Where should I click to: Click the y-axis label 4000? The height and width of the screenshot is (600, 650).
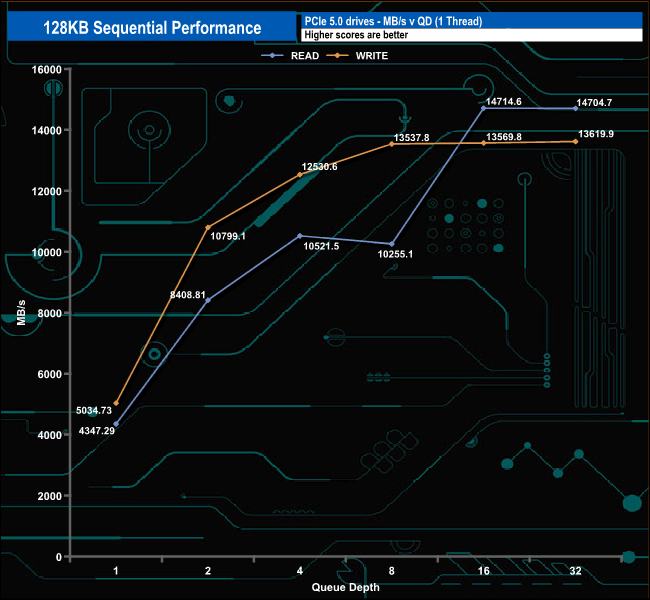tap(49, 435)
